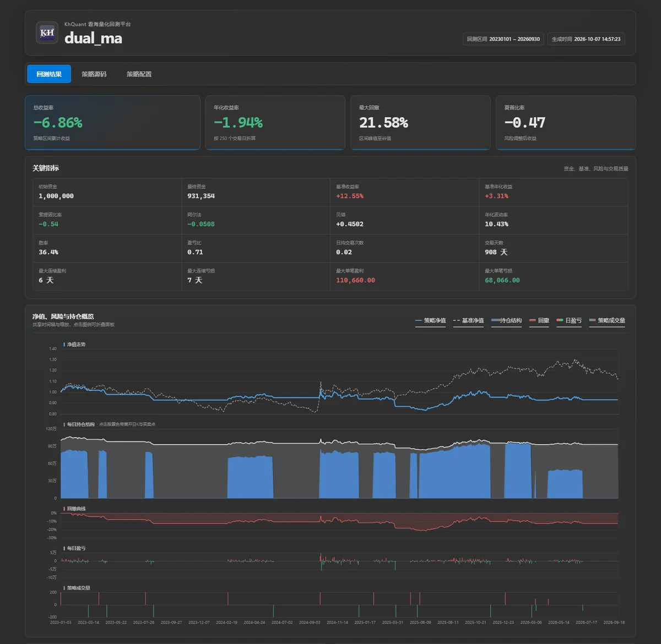The width and height of the screenshot is (661, 644).
Task: Click the 净值、风险与持仓概览 heading
Action: pos(63,316)
